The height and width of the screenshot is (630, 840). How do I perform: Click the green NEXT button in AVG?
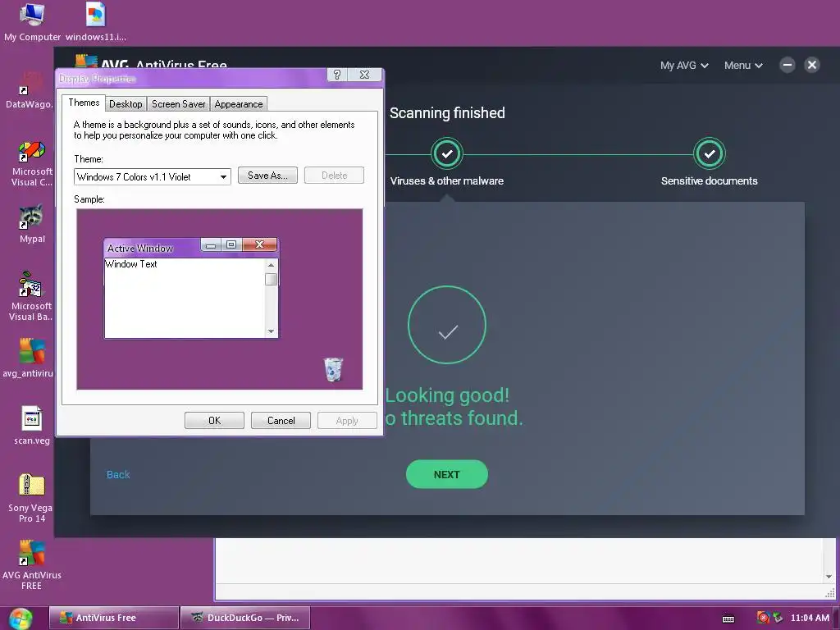tap(447, 475)
